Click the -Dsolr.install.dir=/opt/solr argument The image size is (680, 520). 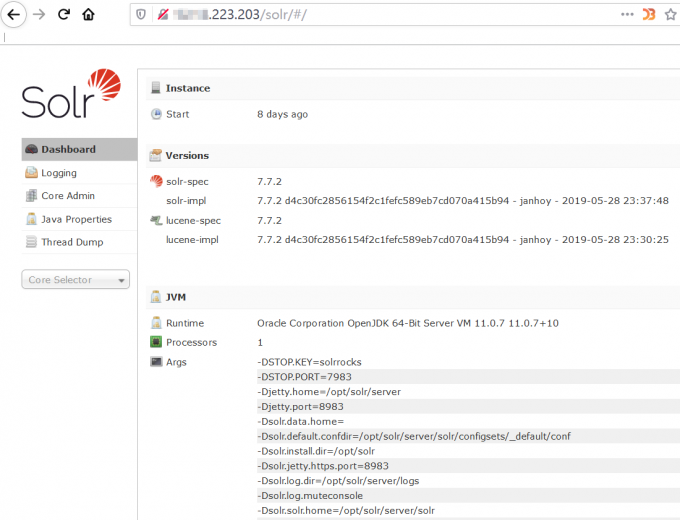(x=316, y=451)
